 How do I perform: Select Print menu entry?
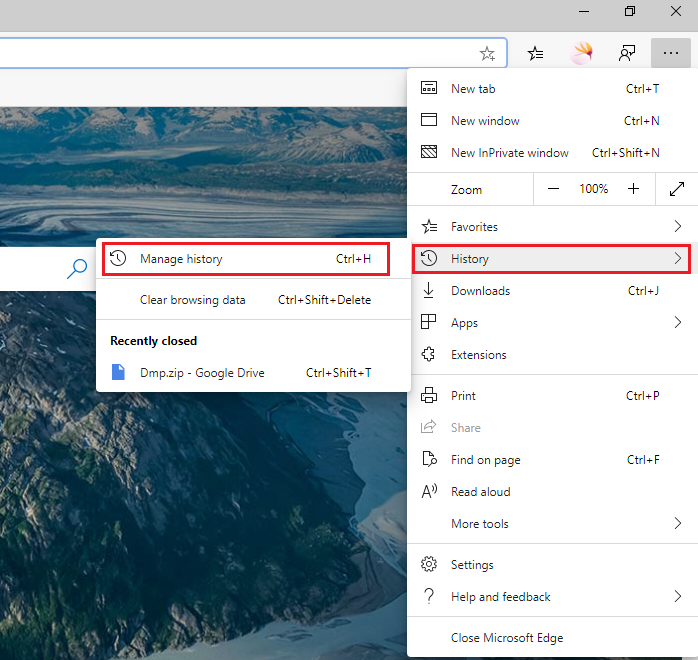(x=552, y=396)
